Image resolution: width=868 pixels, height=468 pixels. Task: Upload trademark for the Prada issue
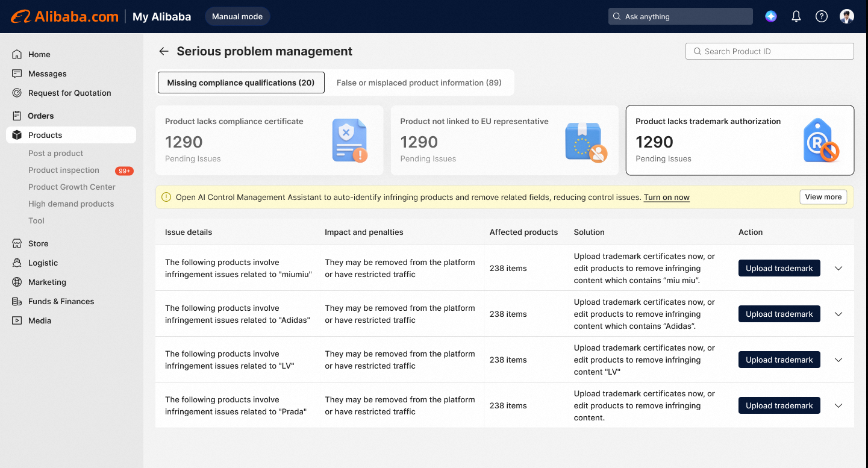click(779, 405)
